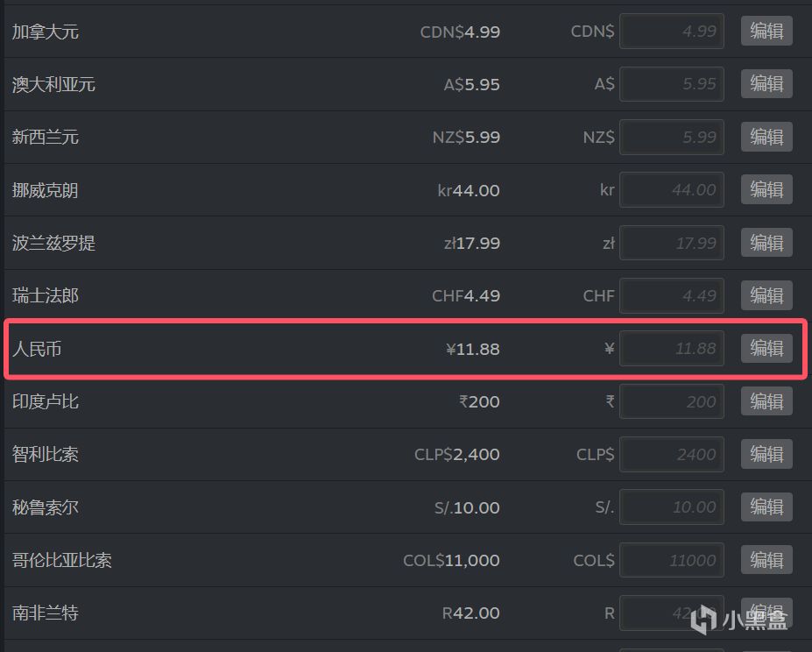Click 编辑 button for 人民币 row

(766, 348)
